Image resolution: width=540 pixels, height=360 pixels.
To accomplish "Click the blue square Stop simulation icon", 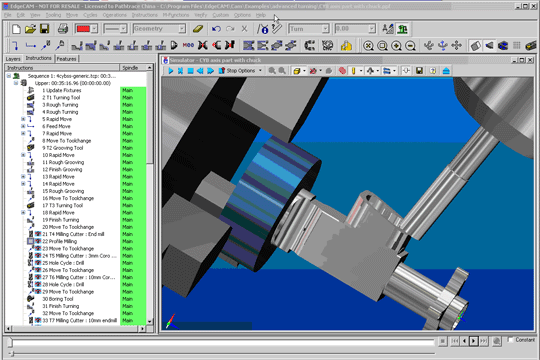I will pyautogui.click(x=190, y=71).
